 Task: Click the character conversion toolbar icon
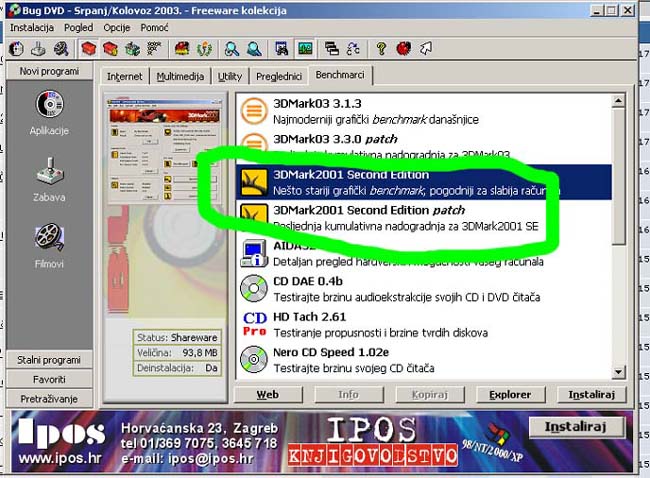tap(353, 49)
